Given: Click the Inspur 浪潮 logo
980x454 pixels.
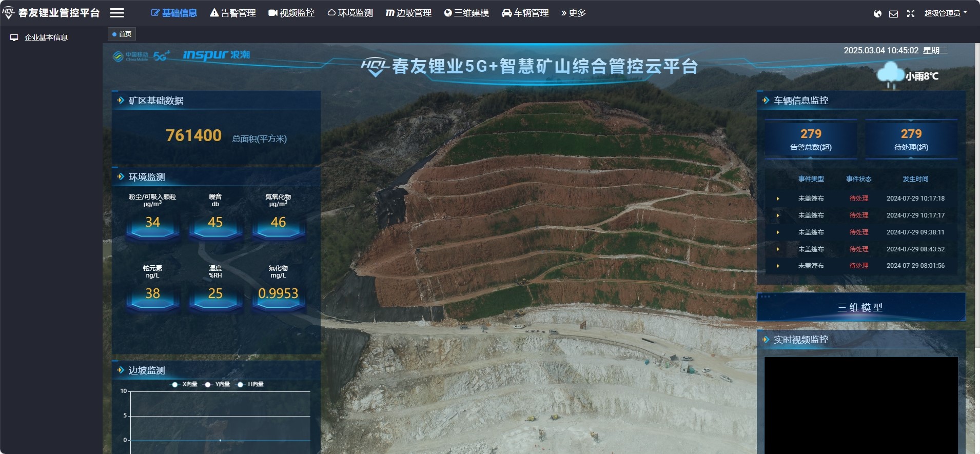Looking at the screenshot, I should coord(217,55).
